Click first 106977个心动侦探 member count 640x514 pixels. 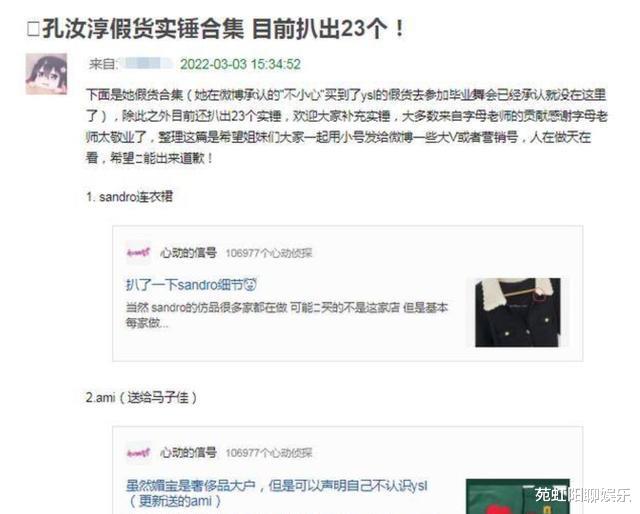coord(269,253)
